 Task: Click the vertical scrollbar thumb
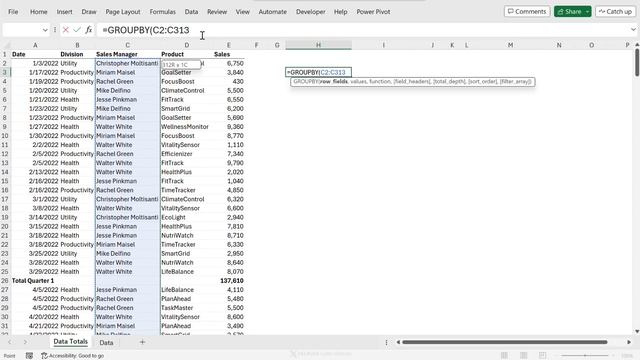637,62
